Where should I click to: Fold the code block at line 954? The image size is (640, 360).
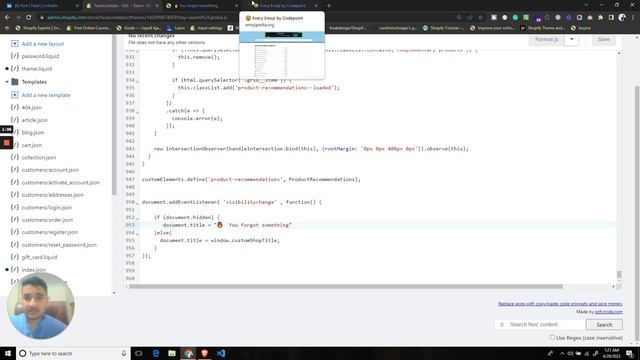[137, 234]
